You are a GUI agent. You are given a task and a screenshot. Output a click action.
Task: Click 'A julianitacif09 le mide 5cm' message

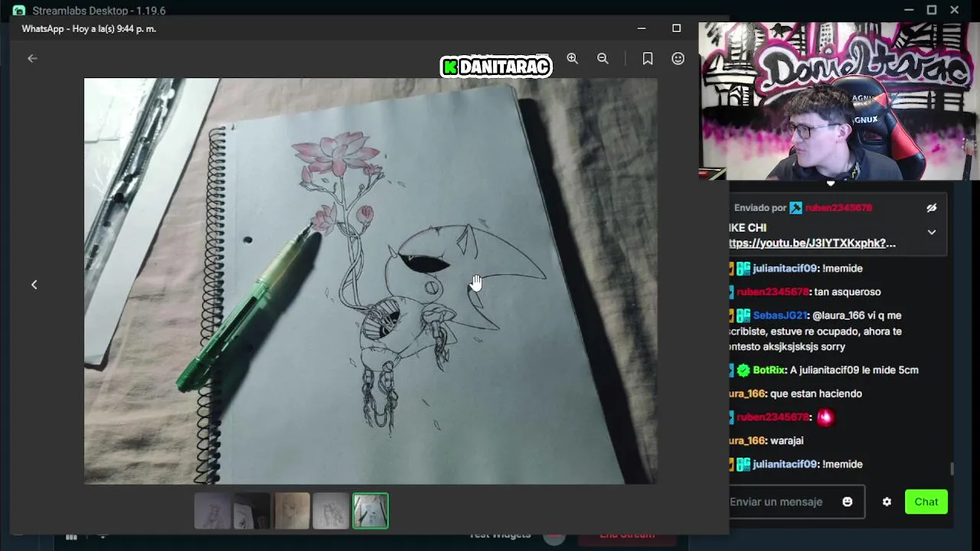[x=854, y=370]
